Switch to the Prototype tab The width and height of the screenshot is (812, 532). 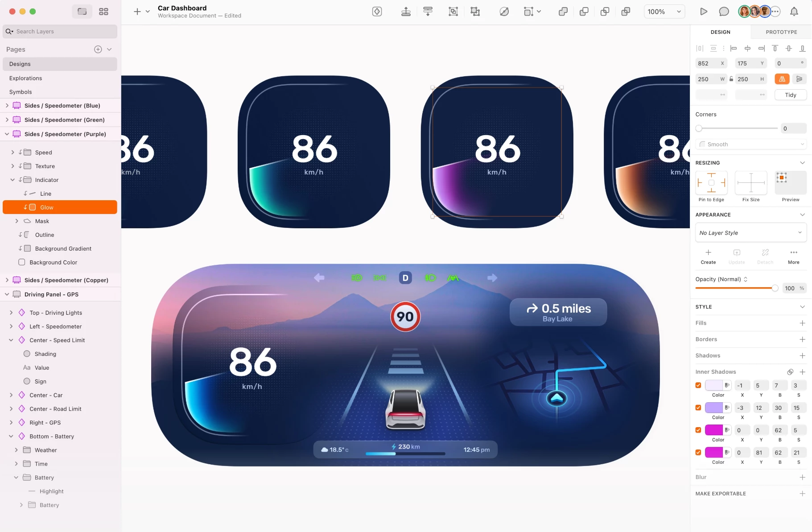781,32
